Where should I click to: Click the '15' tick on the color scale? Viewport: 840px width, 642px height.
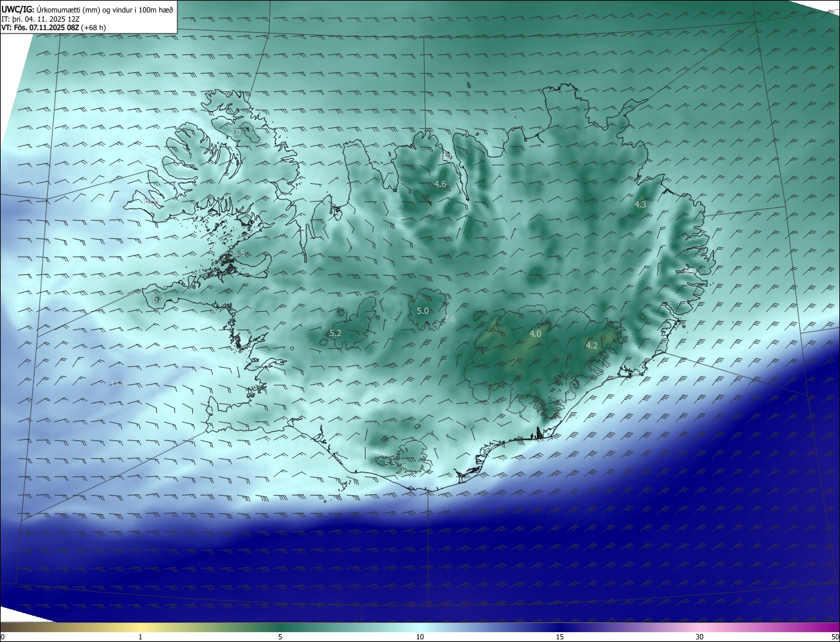click(x=560, y=637)
